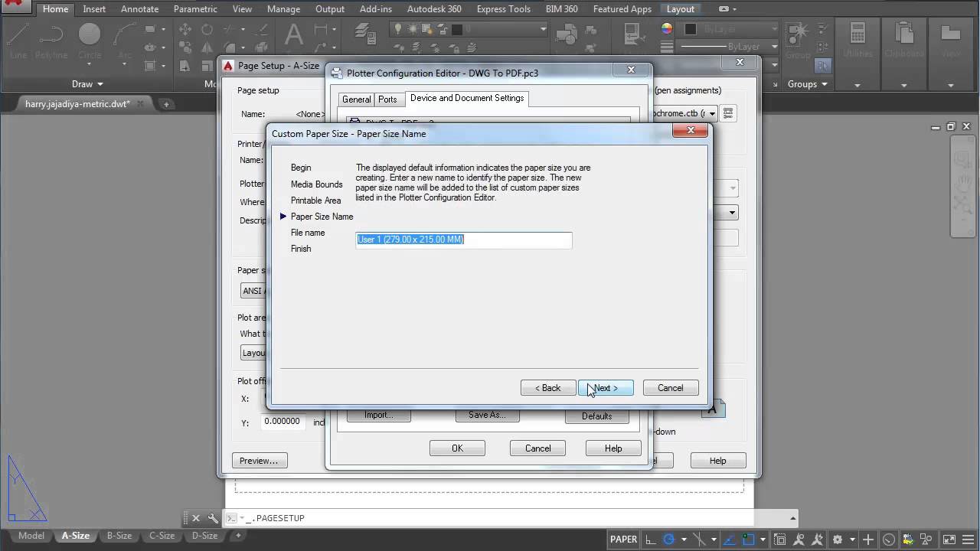Image resolution: width=980 pixels, height=551 pixels.
Task: Select the Arc tool
Action: coord(124,40)
